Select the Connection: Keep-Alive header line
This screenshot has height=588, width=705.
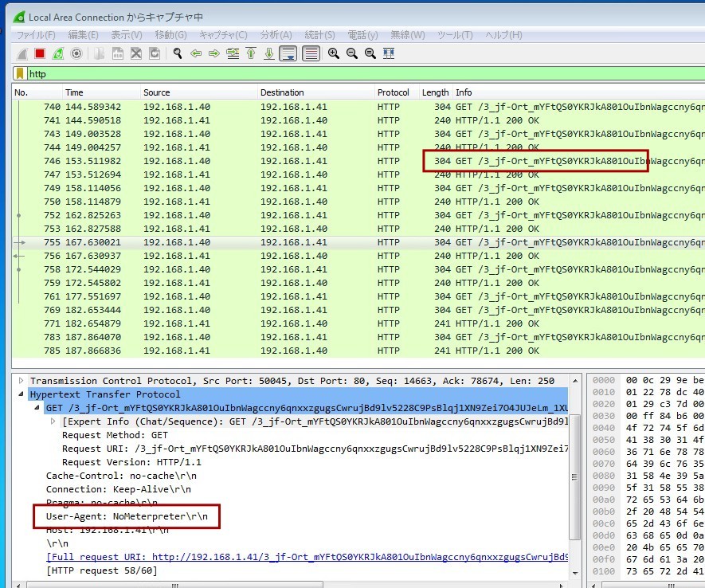(118, 489)
